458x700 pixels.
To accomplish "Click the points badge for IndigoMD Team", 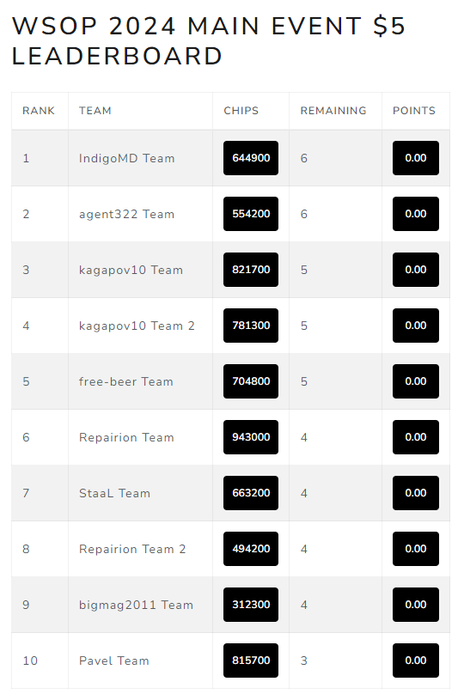I will click(x=416, y=158).
